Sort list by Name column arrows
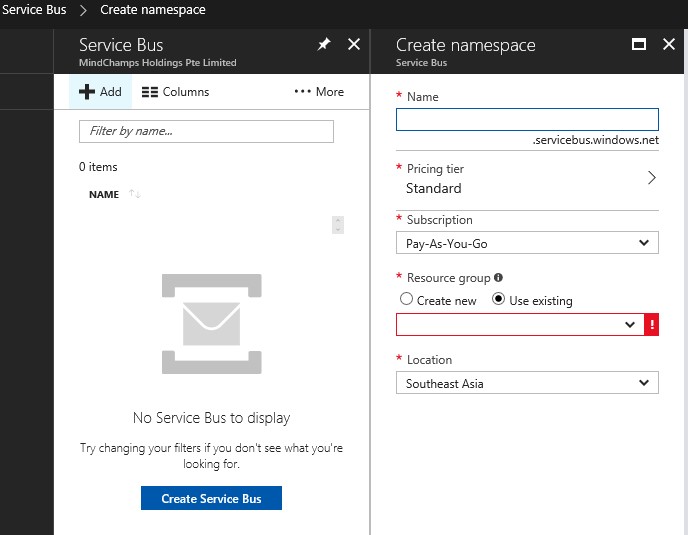Image resolution: width=688 pixels, height=535 pixels. pos(135,194)
